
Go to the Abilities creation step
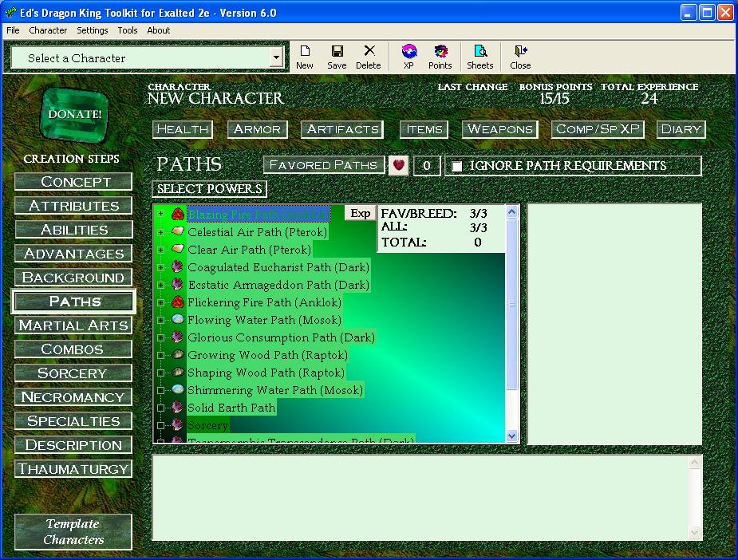(x=73, y=230)
